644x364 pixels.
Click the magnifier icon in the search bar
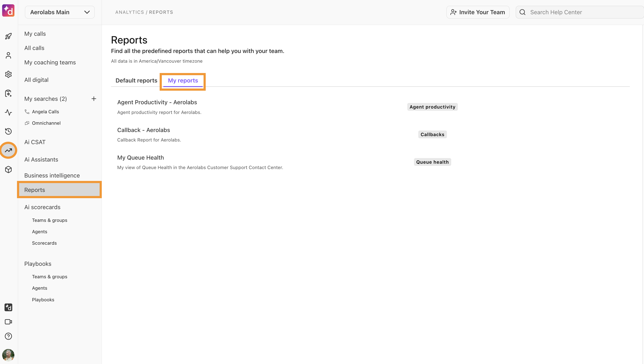click(x=522, y=12)
